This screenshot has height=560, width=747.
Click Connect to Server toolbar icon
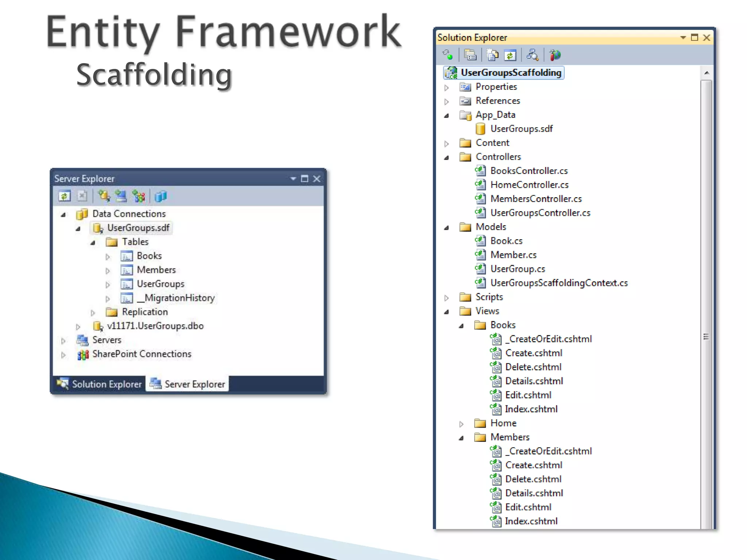click(x=121, y=197)
